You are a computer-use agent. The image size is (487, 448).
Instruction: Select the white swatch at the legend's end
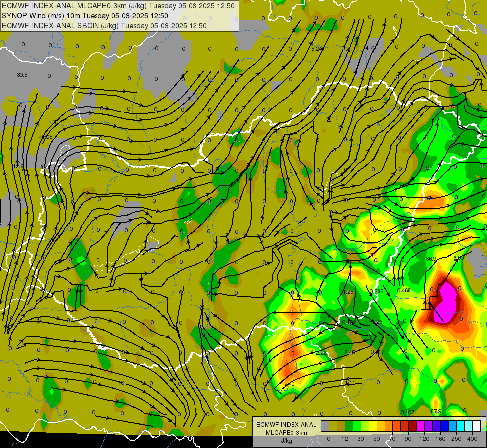(x=477, y=426)
